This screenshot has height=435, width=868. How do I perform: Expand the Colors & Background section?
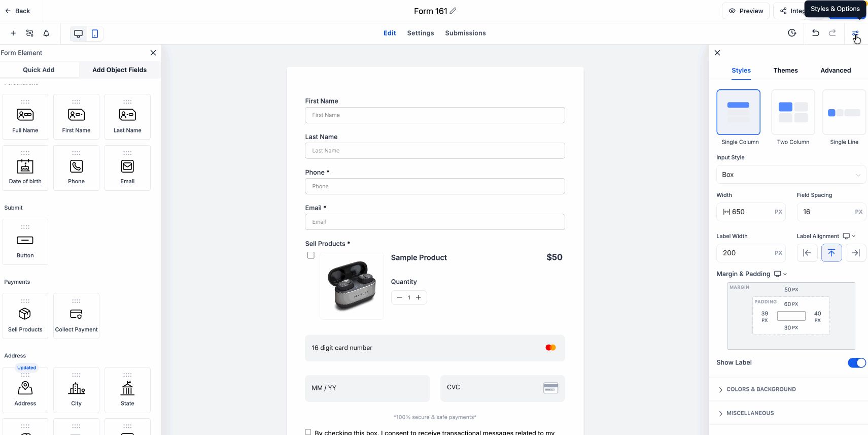coord(761,389)
